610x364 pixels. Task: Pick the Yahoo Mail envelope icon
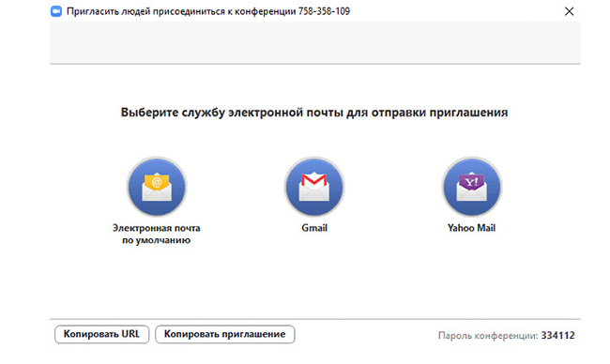click(471, 187)
